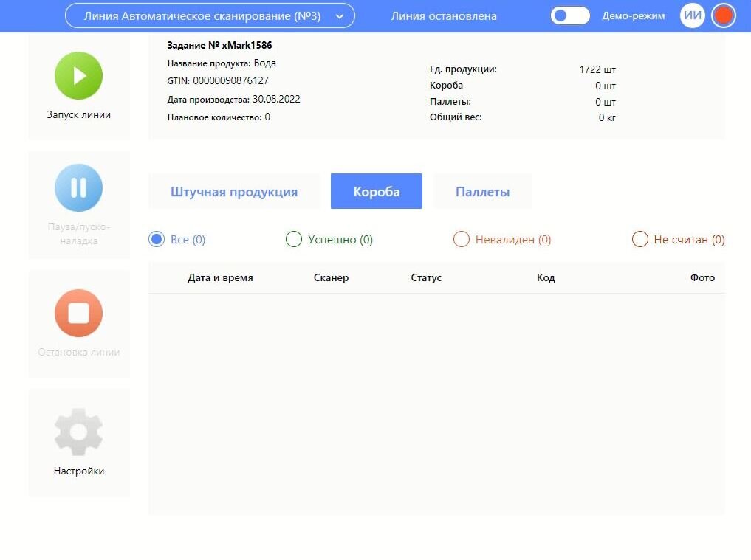Enable the Демо-режим toggle switch
Viewport: 751px width, 560px height.
click(x=569, y=15)
